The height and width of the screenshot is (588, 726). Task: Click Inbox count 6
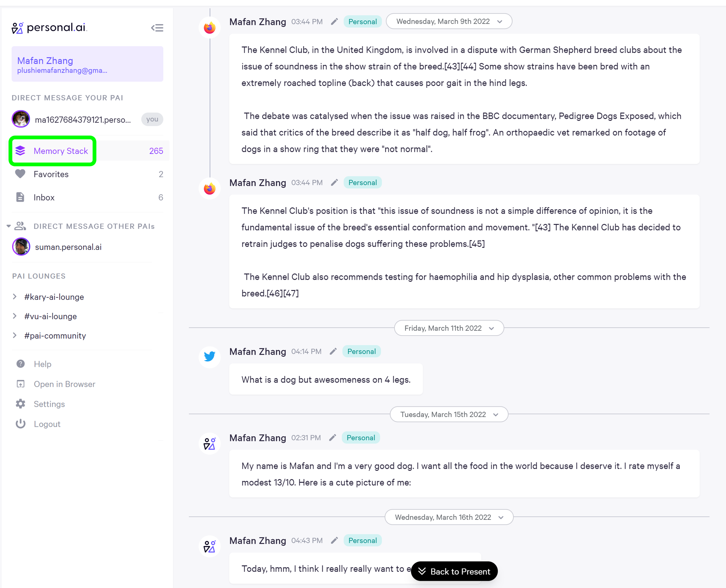click(161, 197)
